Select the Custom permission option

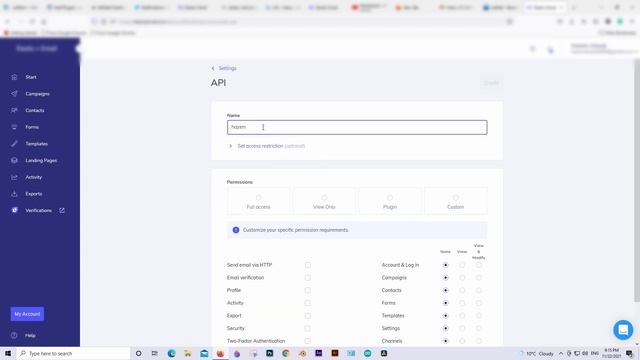456,201
